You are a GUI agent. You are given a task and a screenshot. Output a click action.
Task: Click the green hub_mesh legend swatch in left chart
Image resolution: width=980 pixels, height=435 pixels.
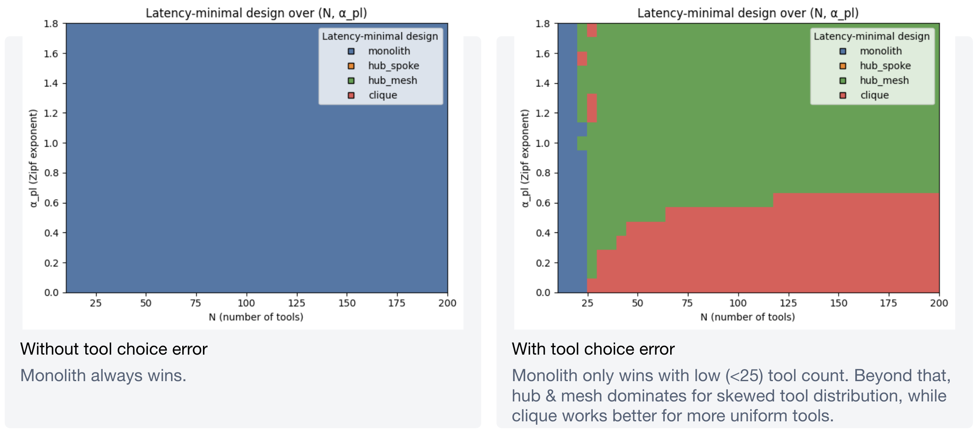click(x=351, y=81)
